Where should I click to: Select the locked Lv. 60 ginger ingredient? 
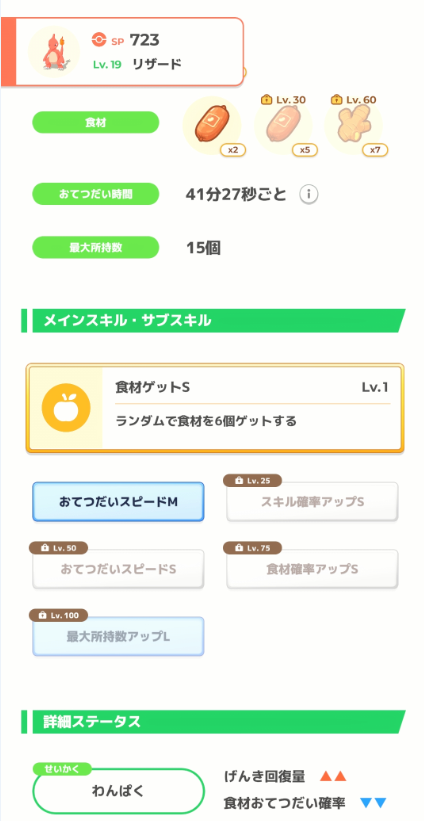pyautogui.click(x=354, y=126)
